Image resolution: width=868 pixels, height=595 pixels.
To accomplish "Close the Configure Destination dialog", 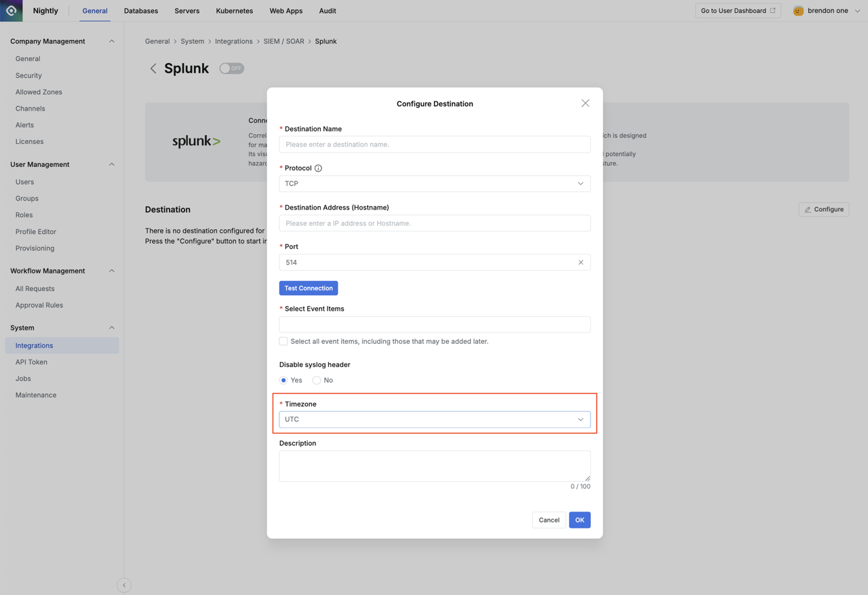I will (x=585, y=103).
